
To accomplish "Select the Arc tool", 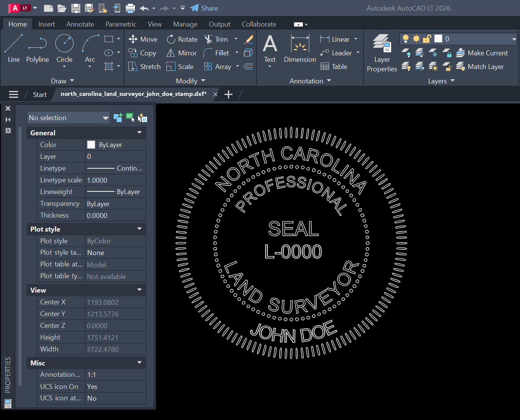I will [x=90, y=49].
